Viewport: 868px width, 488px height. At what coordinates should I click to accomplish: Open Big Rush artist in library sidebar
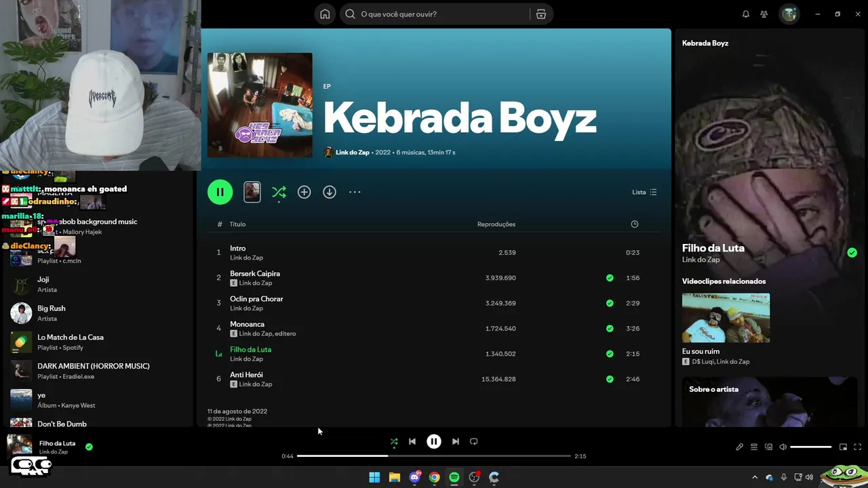pyautogui.click(x=98, y=313)
